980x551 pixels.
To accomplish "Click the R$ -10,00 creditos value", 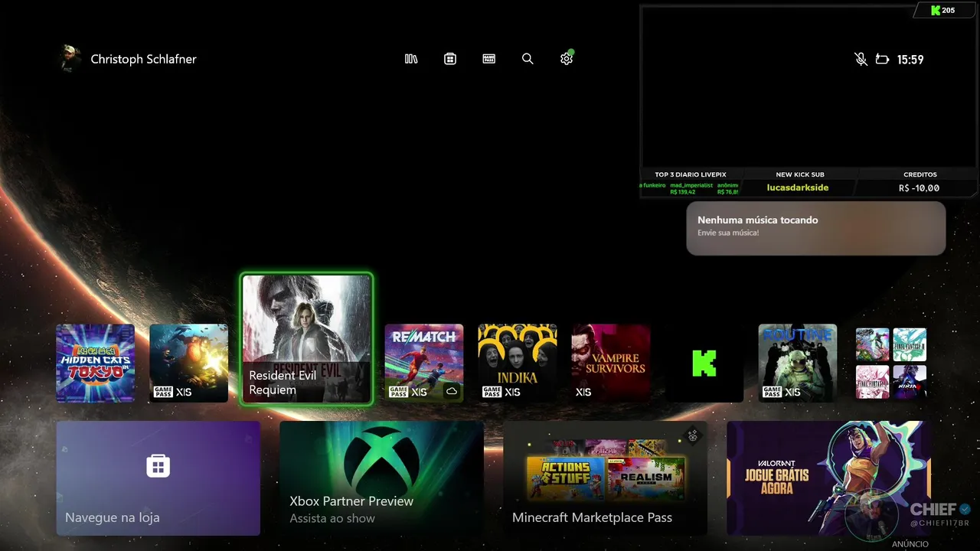I will coord(920,187).
